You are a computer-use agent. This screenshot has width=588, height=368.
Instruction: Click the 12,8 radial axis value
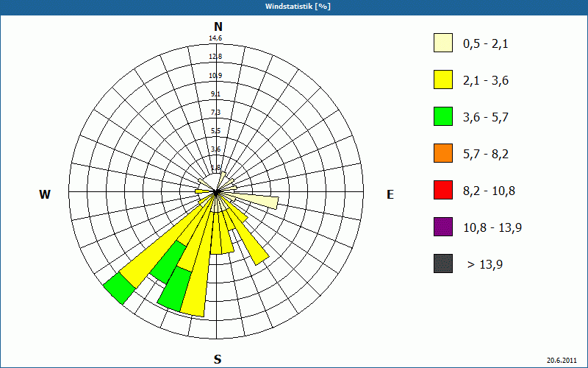pos(215,57)
